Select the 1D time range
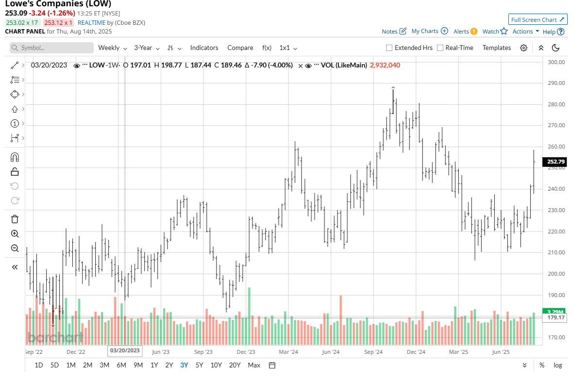588x381 pixels. point(39,365)
